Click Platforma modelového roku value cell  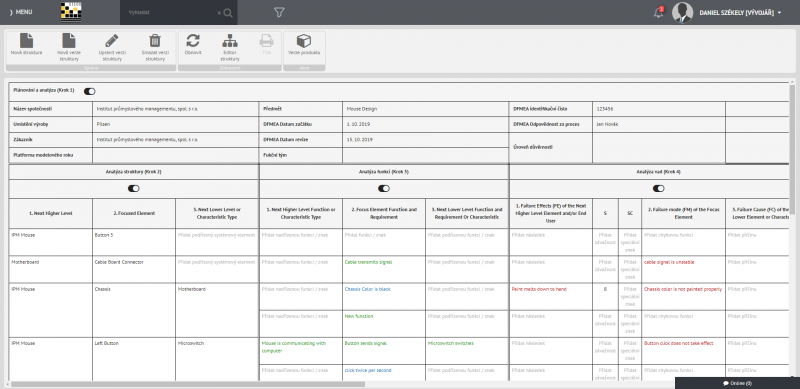point(176,155)
